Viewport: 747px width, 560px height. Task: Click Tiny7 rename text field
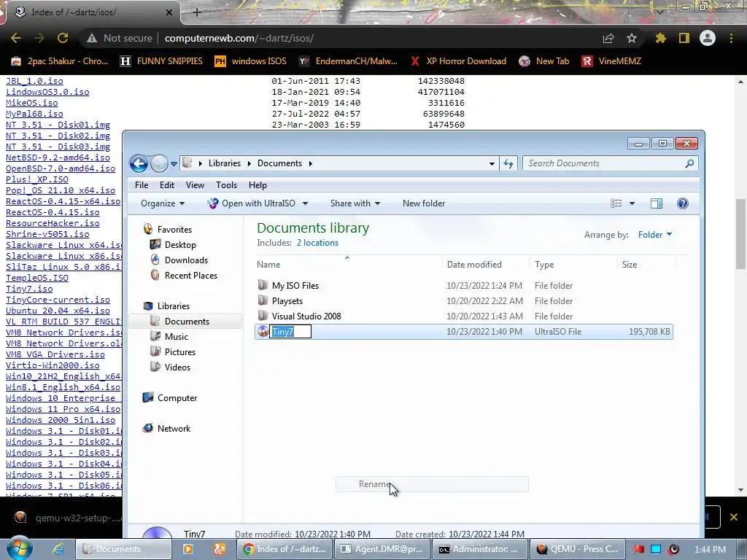[290, 332]
